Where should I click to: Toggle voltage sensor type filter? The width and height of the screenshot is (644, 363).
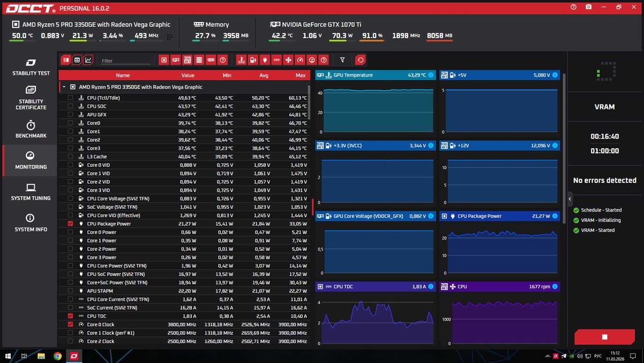tap(253, 60)
